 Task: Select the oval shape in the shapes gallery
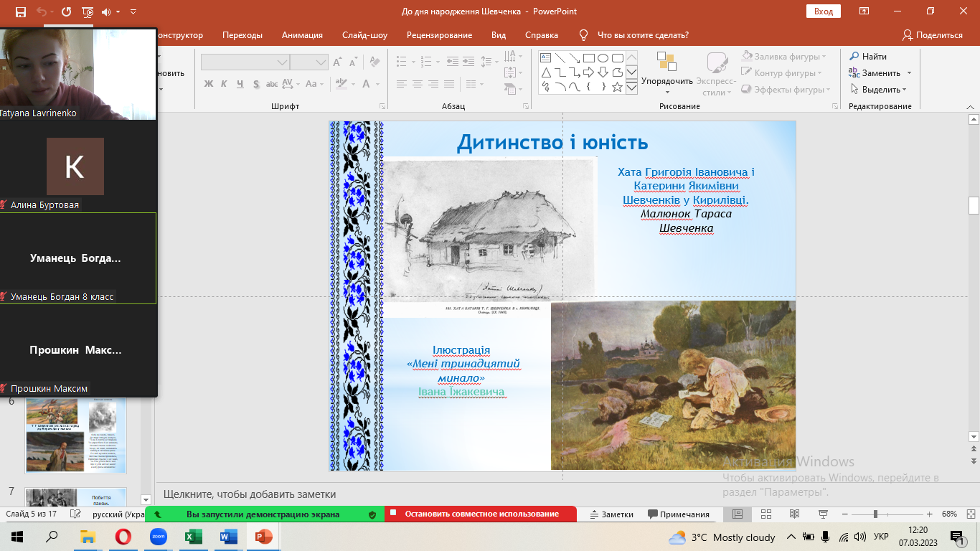tap(603, 58)
